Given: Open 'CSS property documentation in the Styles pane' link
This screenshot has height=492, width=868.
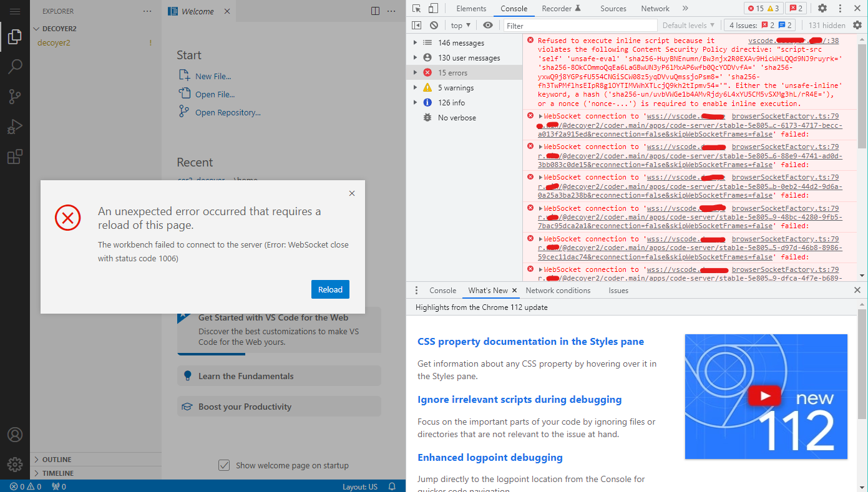Looking at the screenshot, I should (x=530, y=342).
